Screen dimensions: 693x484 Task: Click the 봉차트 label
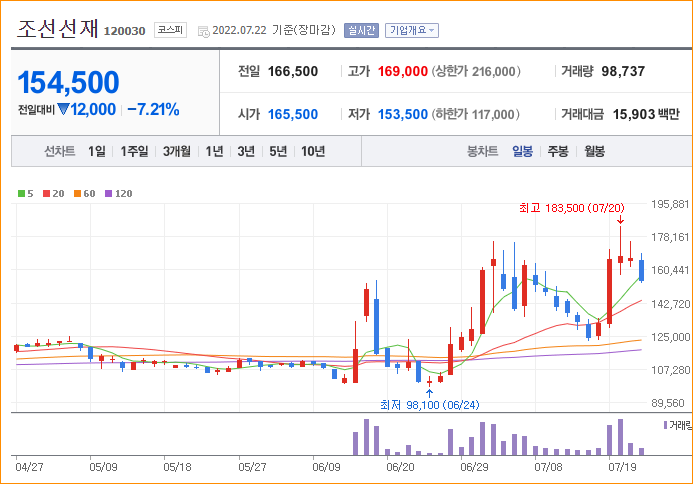click(482, 151)
